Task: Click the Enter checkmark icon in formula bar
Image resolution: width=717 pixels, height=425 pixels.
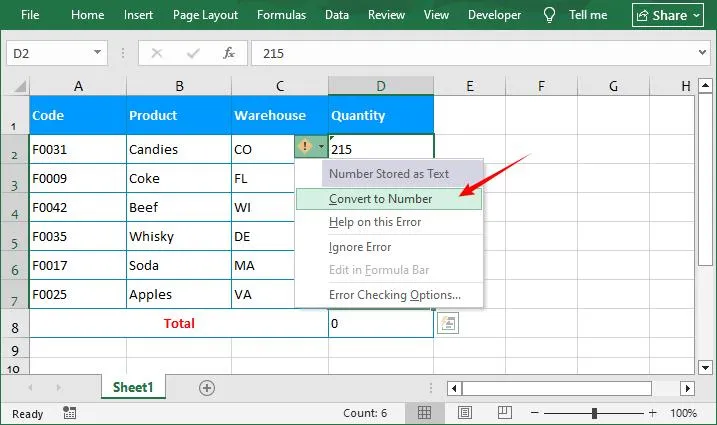Action: [193, 54]
